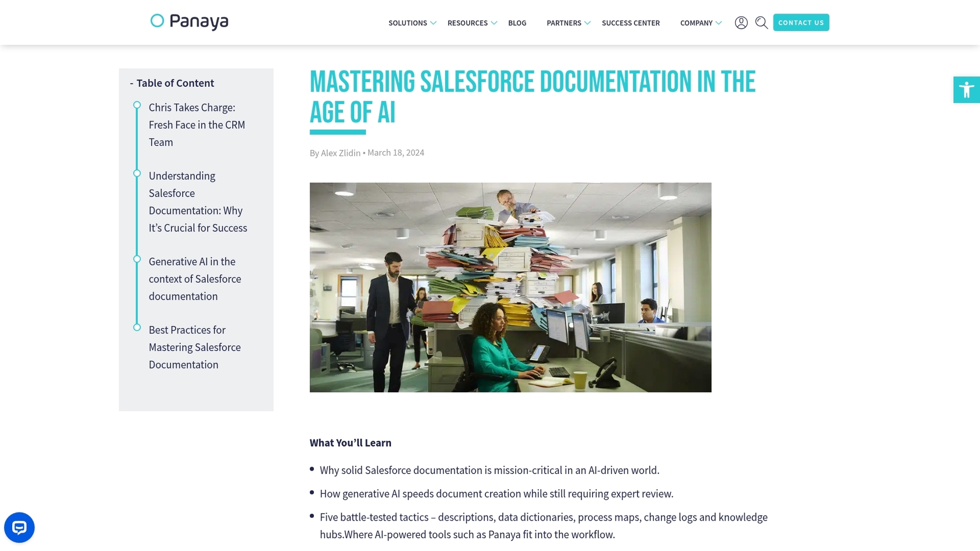Viewport: 980px width, 551px height.
Task: Select the BLOG menu item
Action: point(517,23)
